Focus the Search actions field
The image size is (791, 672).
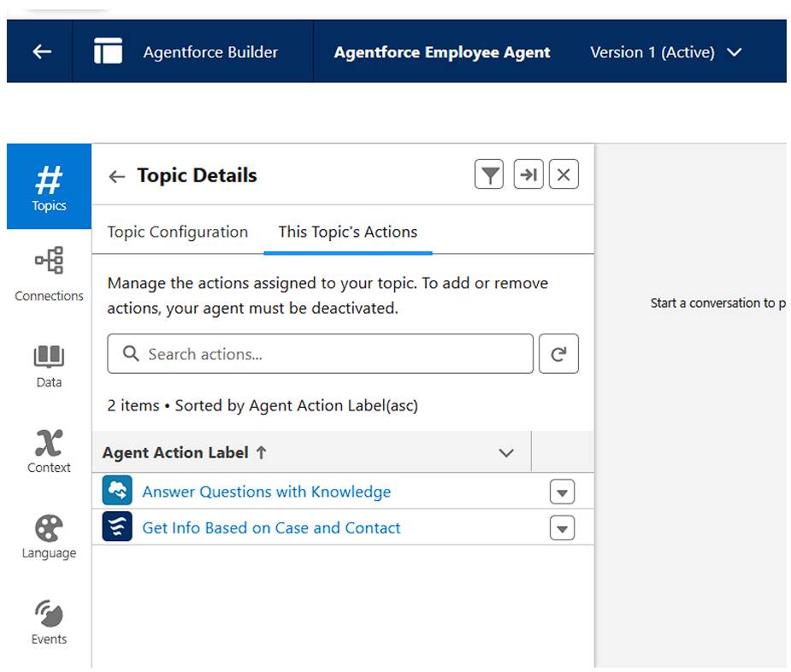321,354
